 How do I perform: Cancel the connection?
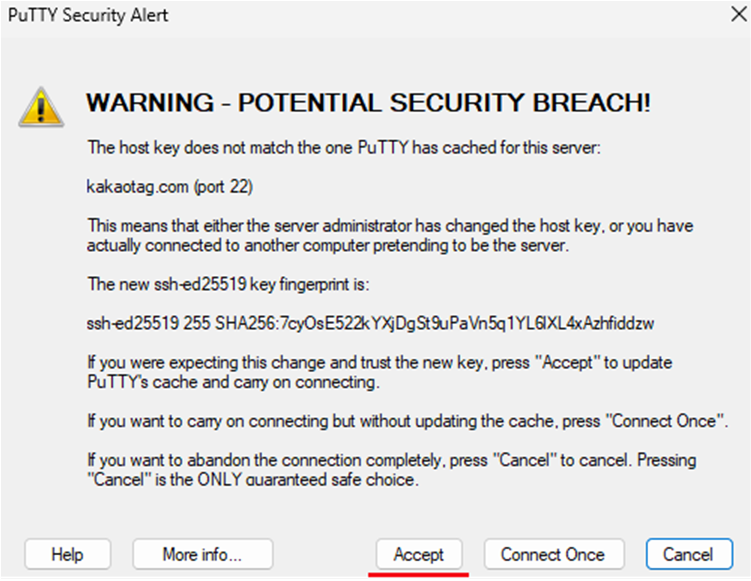[689, 554]
